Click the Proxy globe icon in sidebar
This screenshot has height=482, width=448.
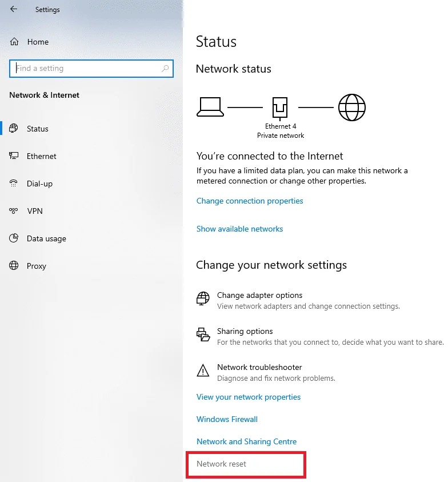(14, 266)
